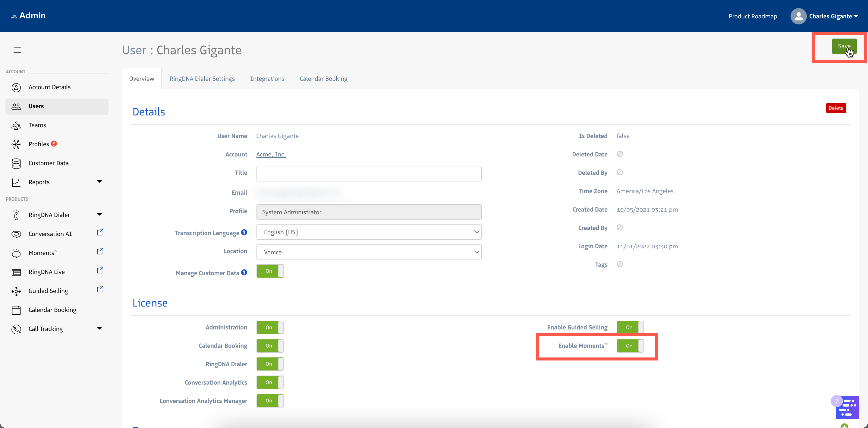The image size is (868, 428).
Task: Switch to the Integrations tab
Action: [267, 79]
